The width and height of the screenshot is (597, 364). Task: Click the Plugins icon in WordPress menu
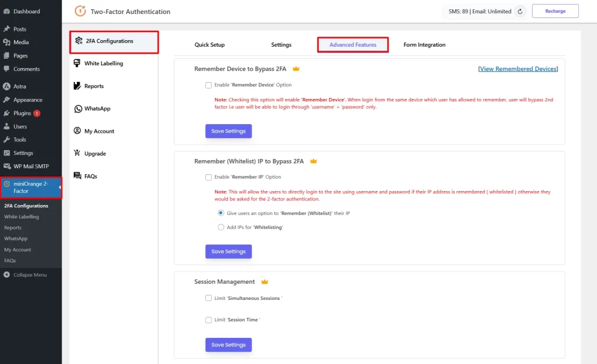point(7,113)
